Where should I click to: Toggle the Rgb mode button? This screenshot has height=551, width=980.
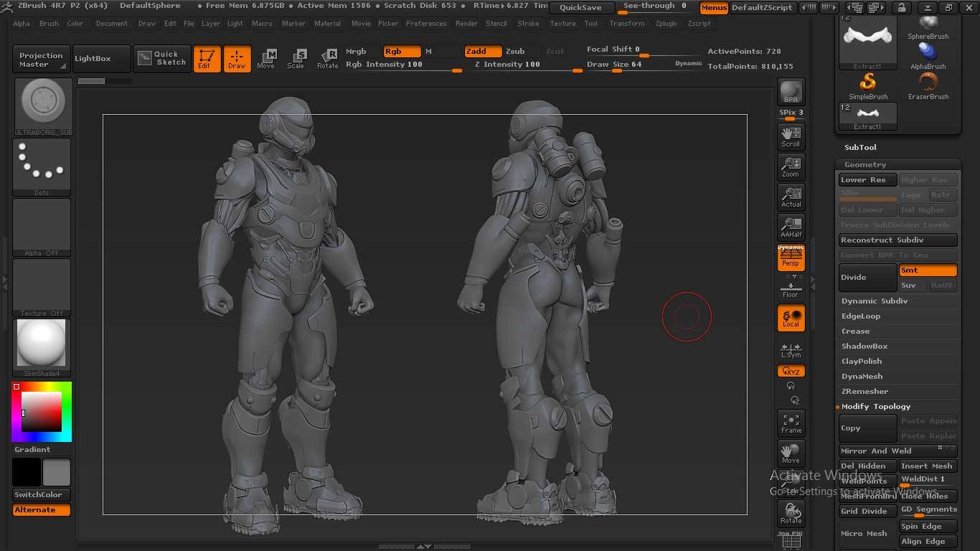pos(402,52)
